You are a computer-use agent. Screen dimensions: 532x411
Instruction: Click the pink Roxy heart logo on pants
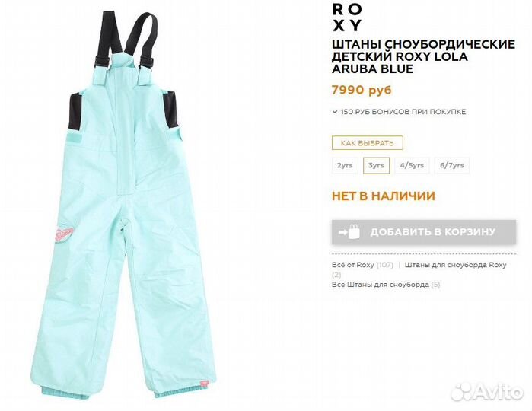click(x=64, y=234)
